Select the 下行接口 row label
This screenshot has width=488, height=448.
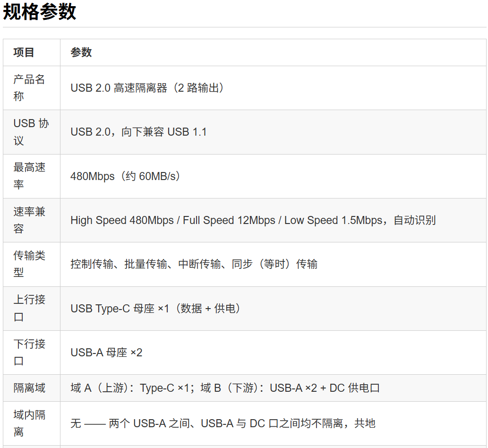click(29, 353)
